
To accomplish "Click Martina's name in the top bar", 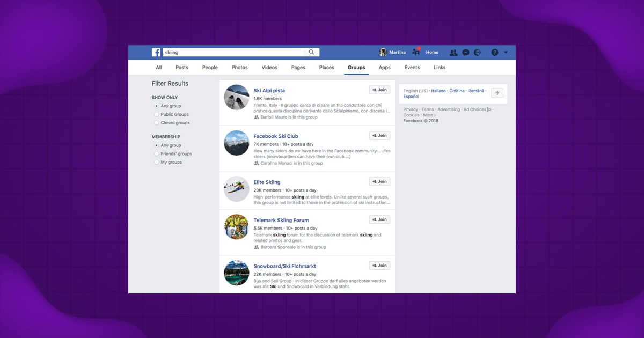I will (x=398, y=53).
